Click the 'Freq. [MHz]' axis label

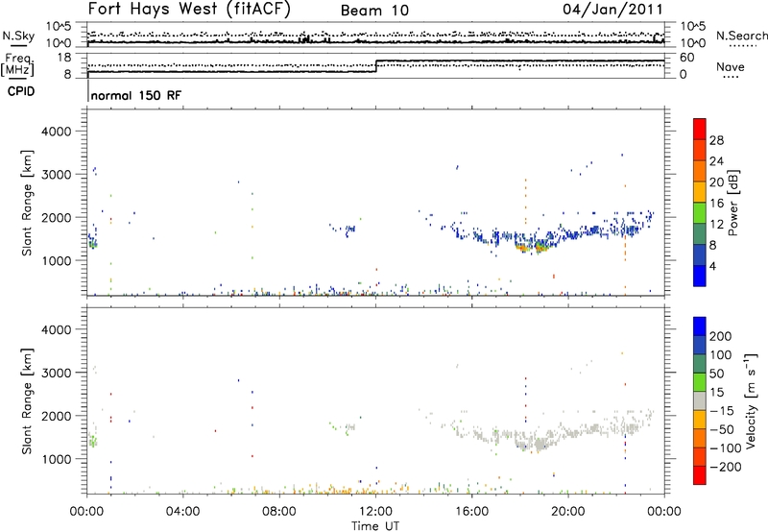(x=18, y=65)
